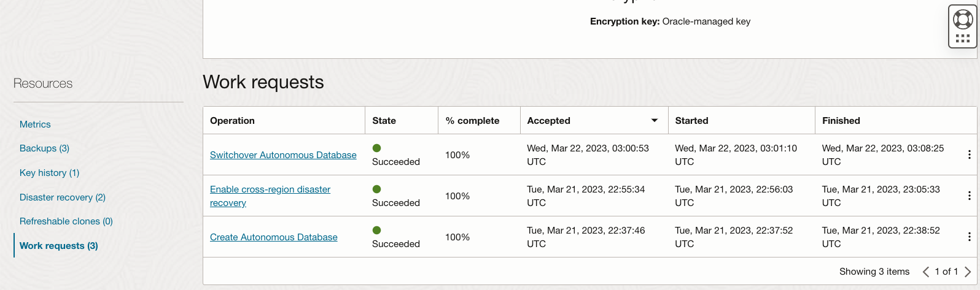This screenshot has width=980, height=290.
Task: Open Switchover Autonomous Database work request
Action: tap(283, 155)
